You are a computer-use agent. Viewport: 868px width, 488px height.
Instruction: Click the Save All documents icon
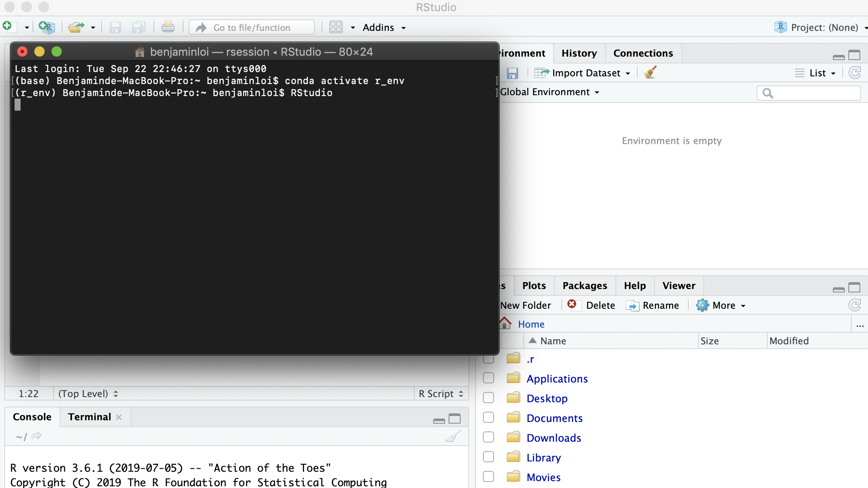coord(139,27)
